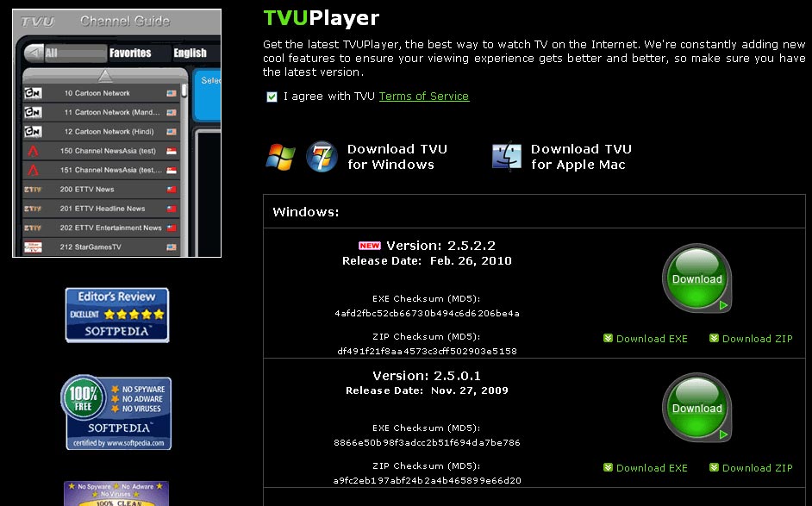This screenshot has height=506, width=812.
Task: Click the Release Date Feb. 26, 2010 text
Action: 427,261
